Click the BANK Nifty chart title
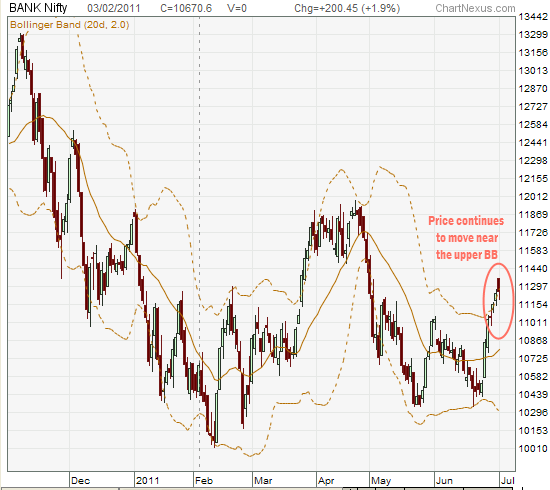This screenshot has height=490, width=550. pyautogui.click(x=38, y=8)
